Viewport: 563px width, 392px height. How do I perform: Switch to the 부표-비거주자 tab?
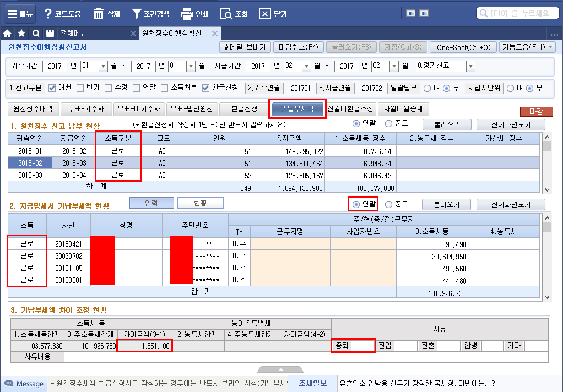139,109
